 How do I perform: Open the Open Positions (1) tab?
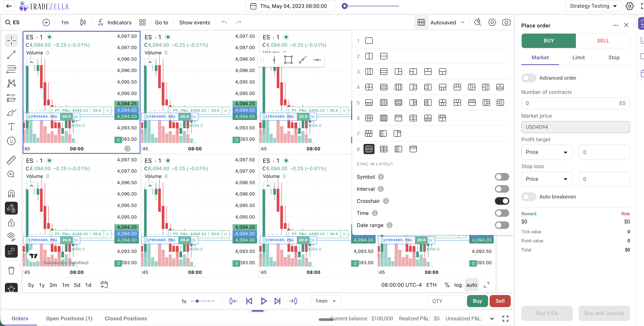(69, 318)
